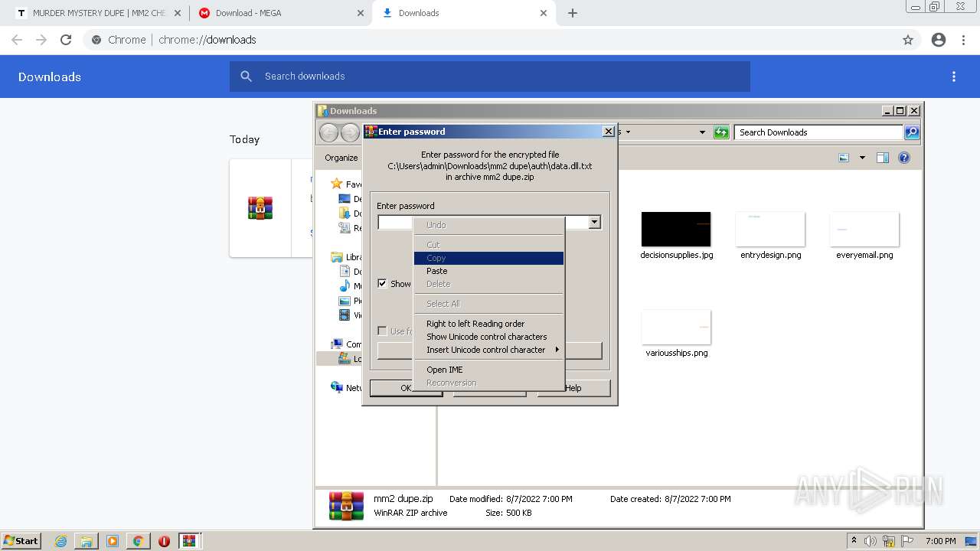This screenshot has height=551, width=980.
Task: Open the Explorer view options arrow
Action: click(x=862, y=158)
